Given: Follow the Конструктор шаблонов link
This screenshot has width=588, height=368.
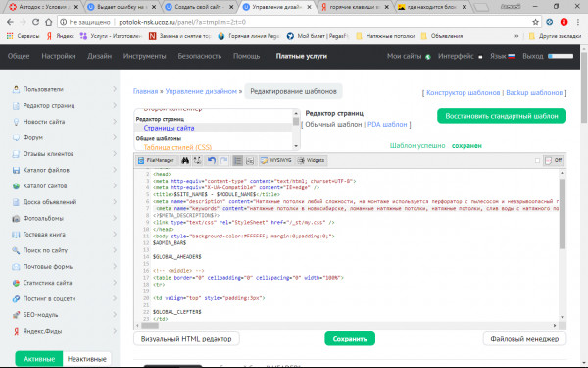Looking at the screenshot, I should click(x=464, y=93).
